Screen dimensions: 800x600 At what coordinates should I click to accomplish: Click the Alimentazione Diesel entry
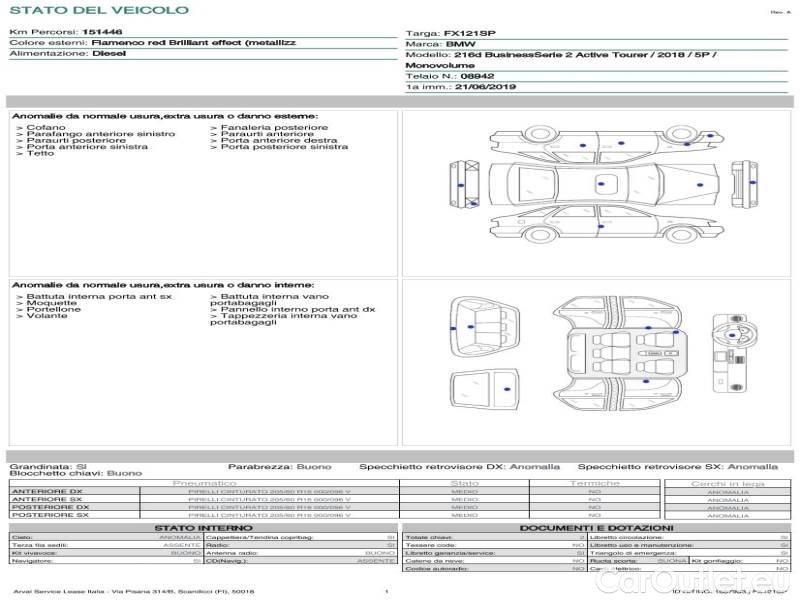[67, 53]
